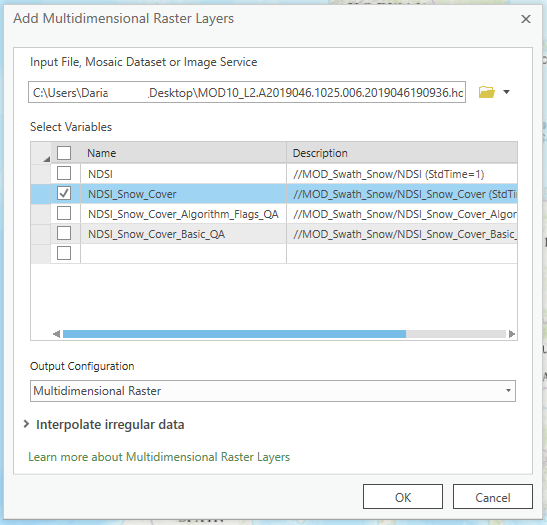
Task: Check the NDSI_Snow_Cover_Basic_QA checkbox
Action: pos(64,234)
